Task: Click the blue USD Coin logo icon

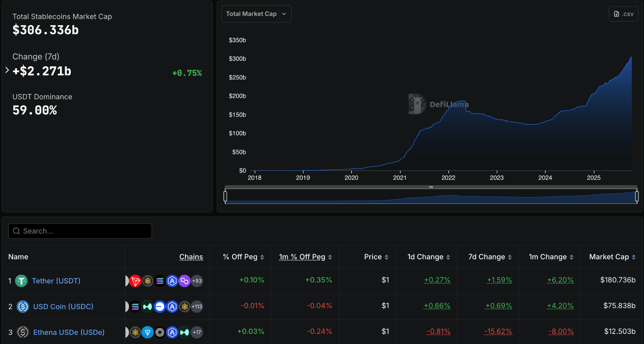Action: coord(23,307)
